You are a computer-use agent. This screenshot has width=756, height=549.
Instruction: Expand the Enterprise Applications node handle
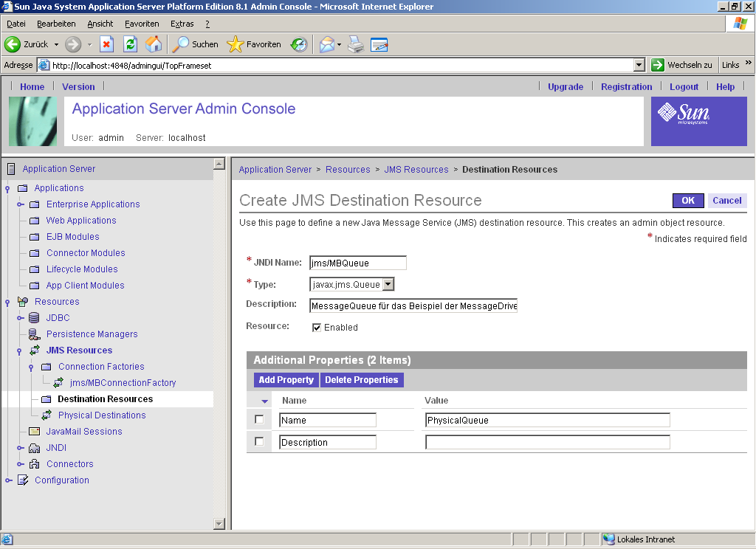20,204
